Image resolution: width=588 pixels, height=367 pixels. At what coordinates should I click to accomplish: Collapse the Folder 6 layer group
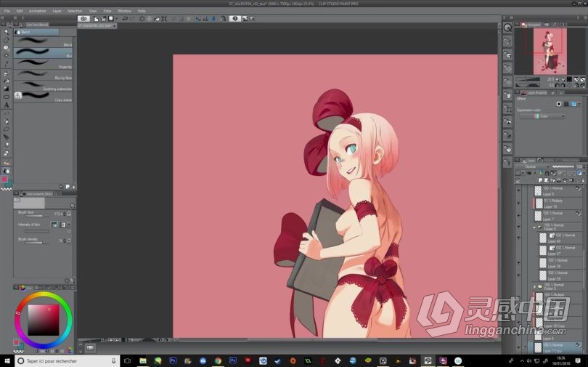[534, 227]
